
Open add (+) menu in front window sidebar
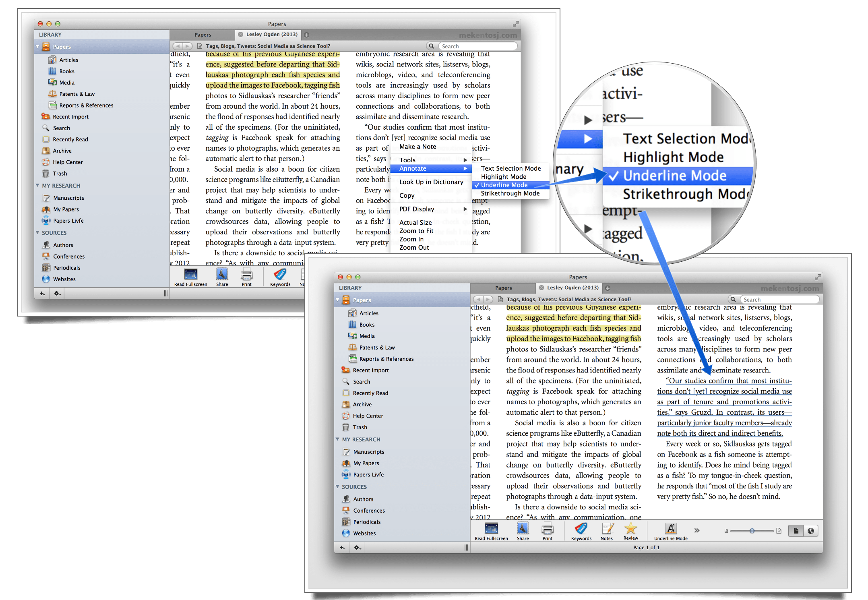pos(342,547)
